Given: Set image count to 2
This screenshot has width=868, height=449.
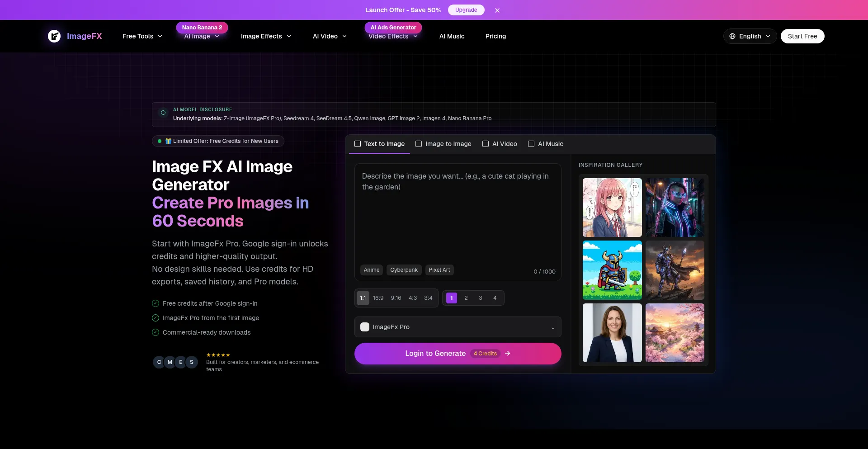Looking at the screenshot, I should pyautogui.click(x=466, y=298).
